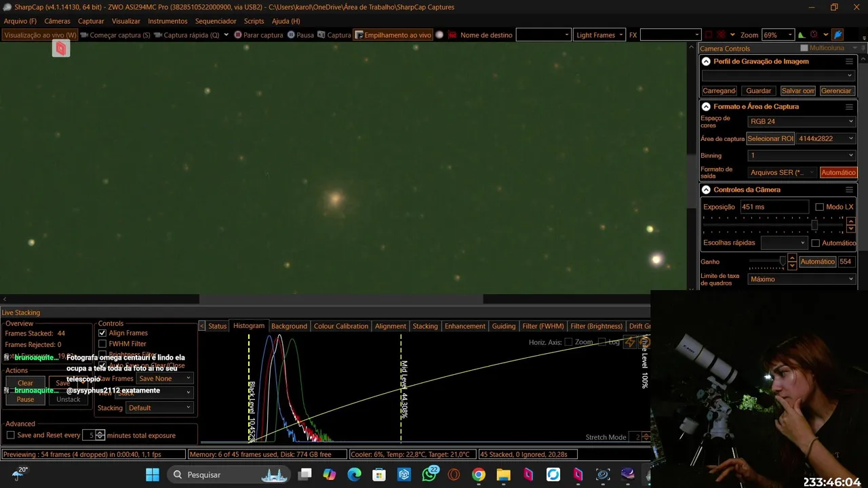Click the red target flag icon
The width and height of the screenshot is (868, 488).
click(x=453, y=35)
